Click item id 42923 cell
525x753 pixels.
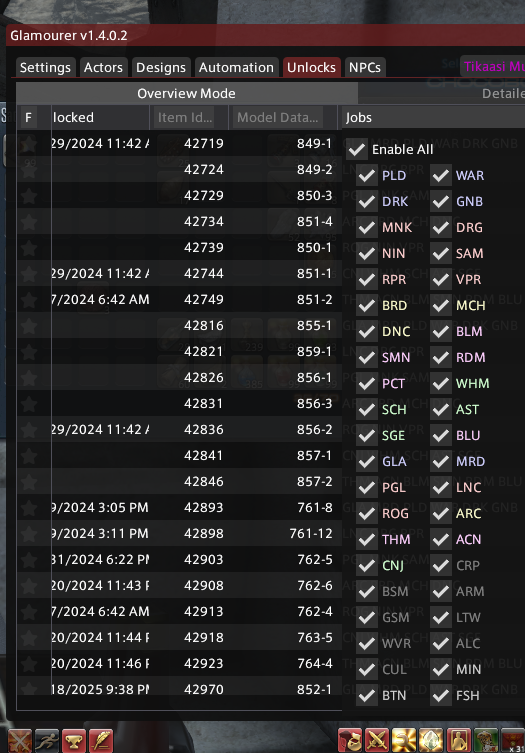click(x=204, y=664)
